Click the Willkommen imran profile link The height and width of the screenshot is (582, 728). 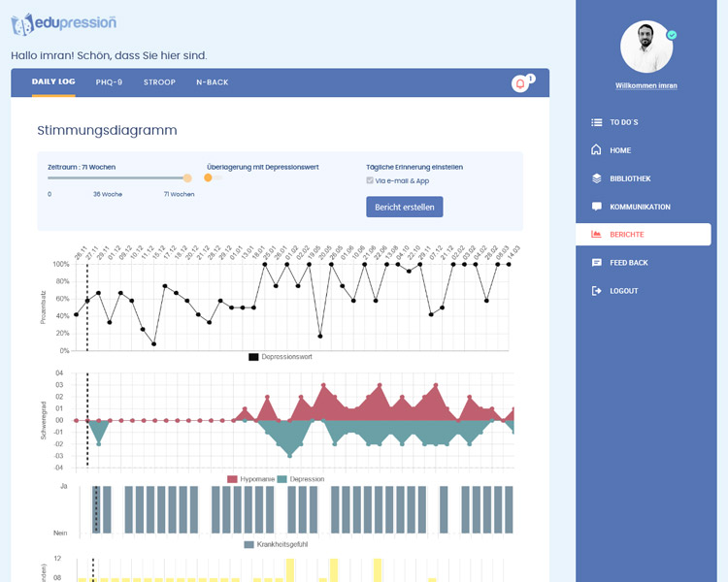(x=645, y=85)
